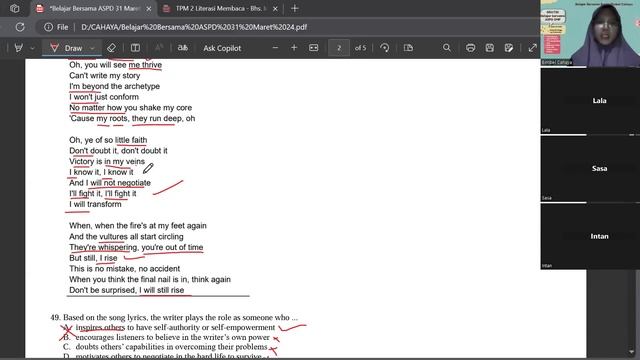Image resolution: width=640 pixels, height=360 pixels.
Task: Click lyric "Can't write my story"
Action: (104, 76)
